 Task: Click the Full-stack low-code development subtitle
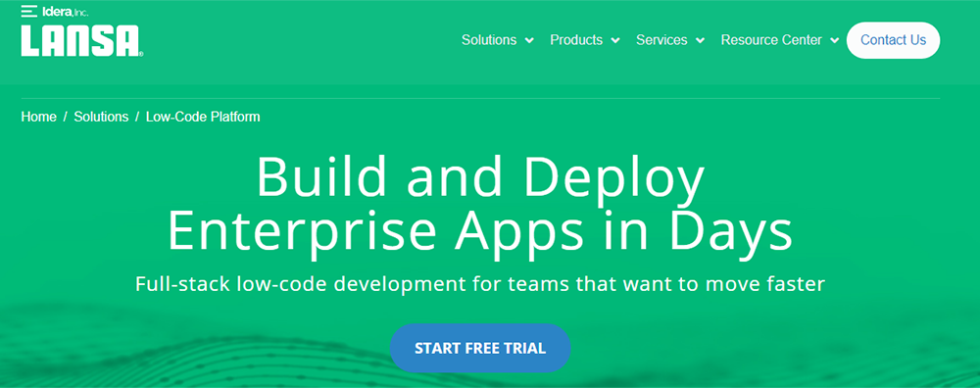tap(480, 284)
